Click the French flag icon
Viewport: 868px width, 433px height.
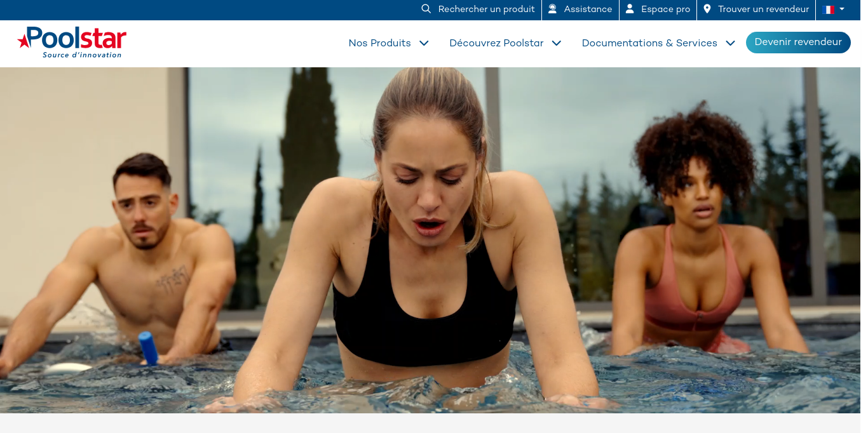coord(828,10)
